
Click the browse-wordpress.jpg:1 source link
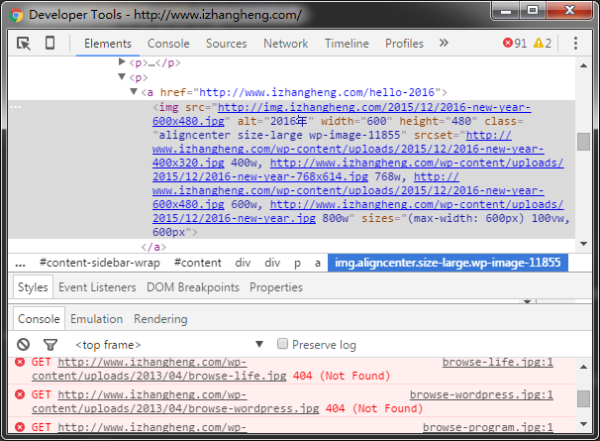click(481, 395)
